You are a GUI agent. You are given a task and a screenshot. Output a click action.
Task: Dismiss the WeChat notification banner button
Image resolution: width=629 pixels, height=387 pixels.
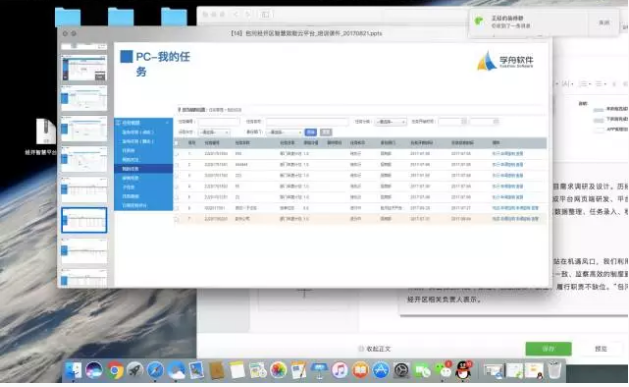tap(604, 23)
